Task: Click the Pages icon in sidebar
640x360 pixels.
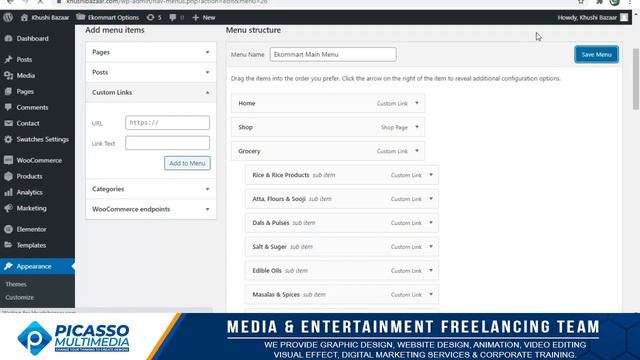Action: click(9, 91)
